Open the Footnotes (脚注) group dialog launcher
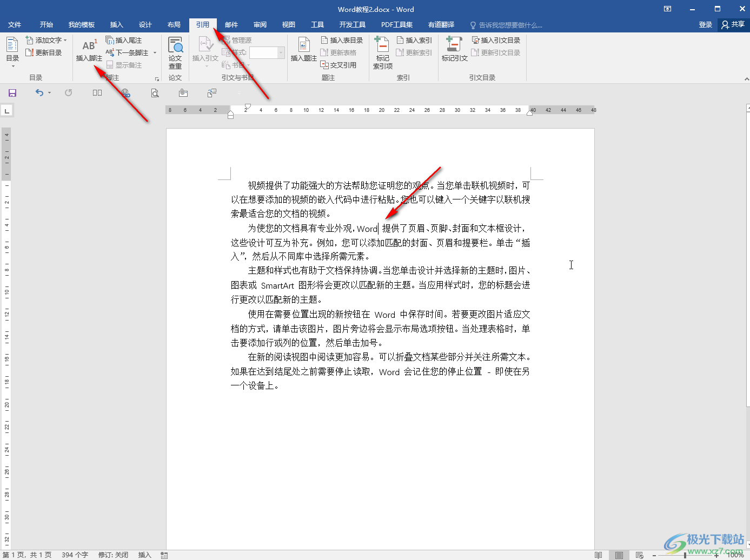750x560 pixels. 157,79
